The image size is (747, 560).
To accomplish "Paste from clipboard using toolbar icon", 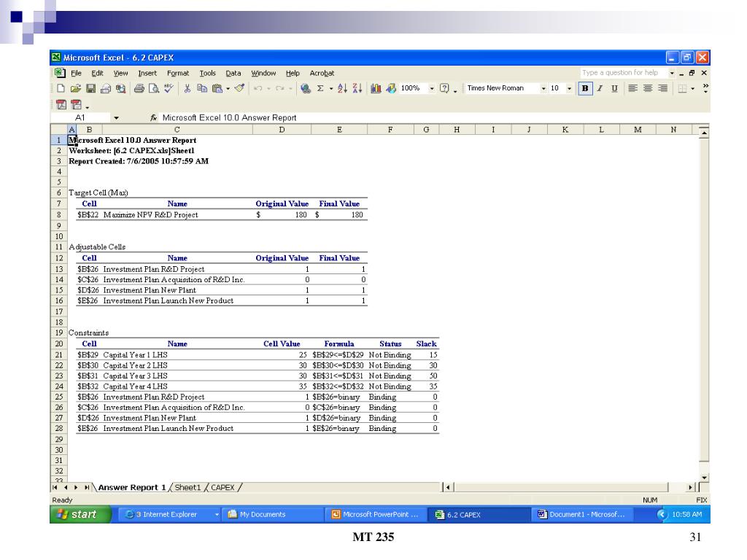I will pos(217,88).
